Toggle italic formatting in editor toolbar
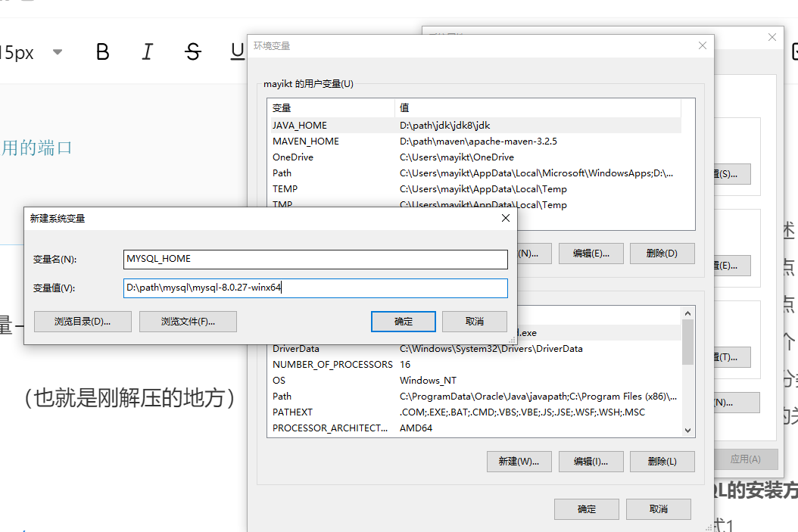The width and height of the screenshot is (798, 532). [x=147, y=51]
